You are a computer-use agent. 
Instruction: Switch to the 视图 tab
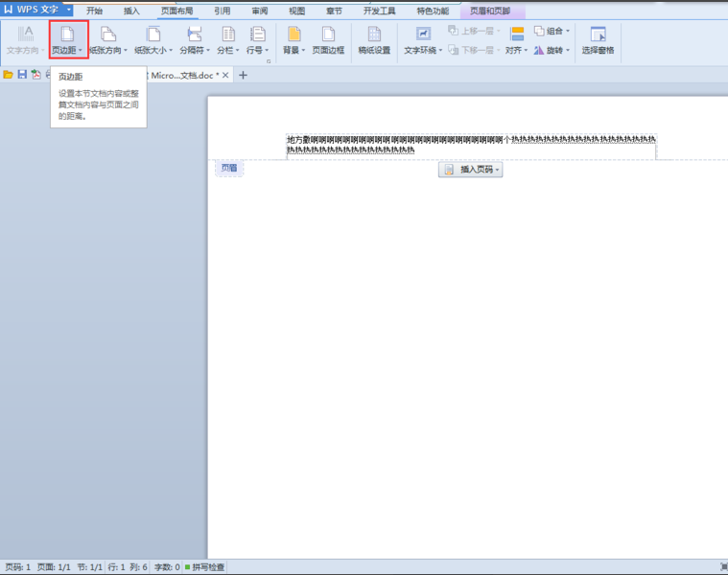(x=296, y=11)
